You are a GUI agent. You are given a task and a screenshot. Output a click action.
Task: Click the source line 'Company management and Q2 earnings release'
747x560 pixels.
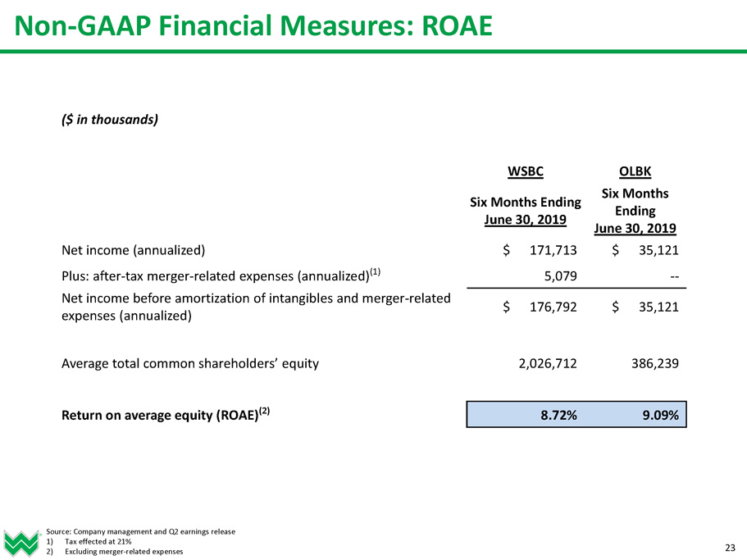(140, 532)
